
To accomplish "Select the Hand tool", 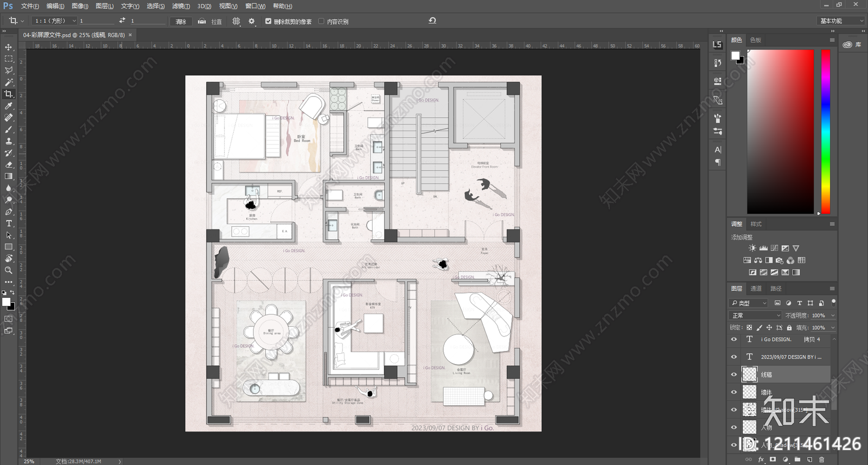I will pyautogui.click(x=9, y=258).
